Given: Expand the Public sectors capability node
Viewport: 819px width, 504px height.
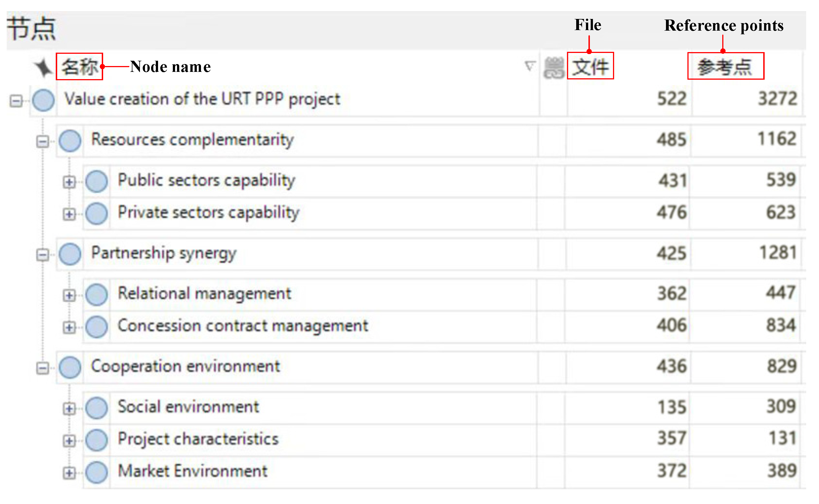Looking at the screenshot, I should click(x=69, y=182).
